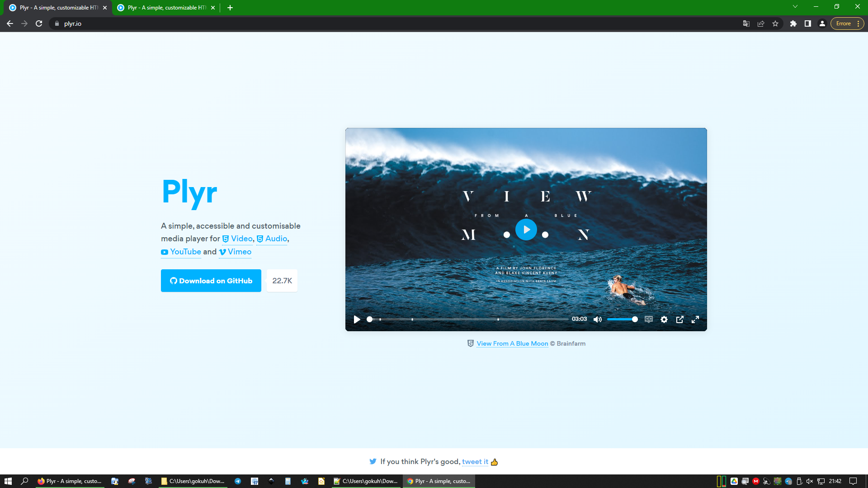Image resolution: width=868 pixels, height=488 pixels.
Task: Enter fullscreen with the expand icon
Action: coord(695,319)
